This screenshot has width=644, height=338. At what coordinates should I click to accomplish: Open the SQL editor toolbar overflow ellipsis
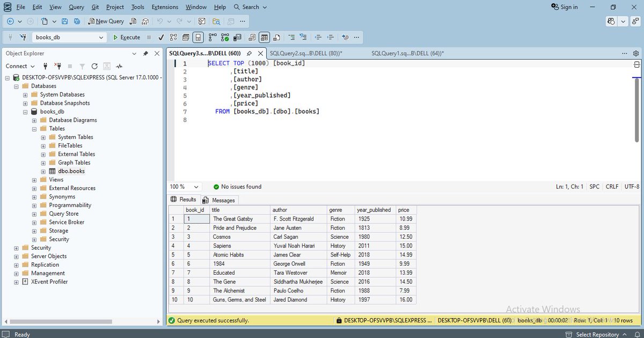[x=357, y=38]
